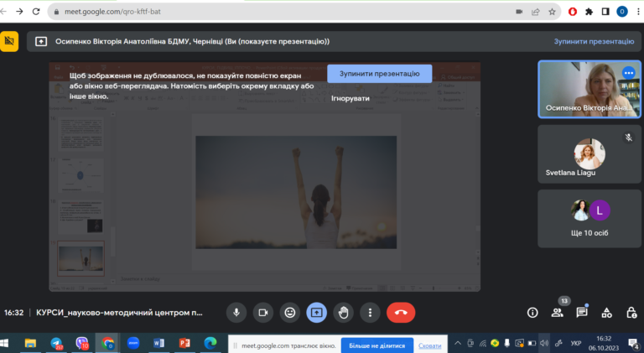Screen dimensions: 644x353
Task: Show the participants list panel
Action: tap(557, 312)
